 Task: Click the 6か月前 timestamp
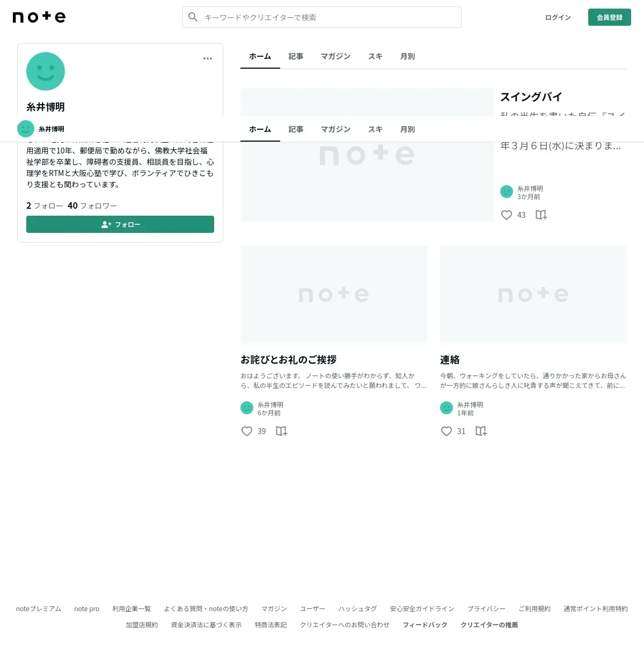pyautogui.click(x=269, y=413)
